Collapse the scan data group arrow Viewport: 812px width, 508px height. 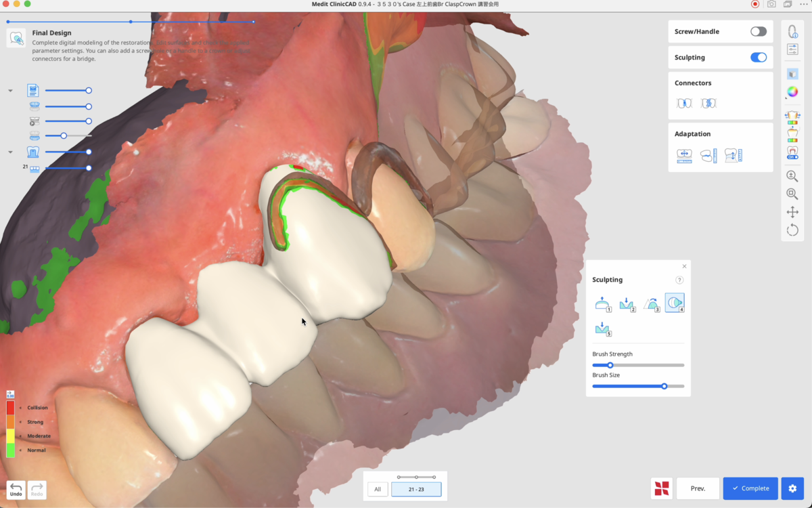pyautogui.click(x=11, y=91)
